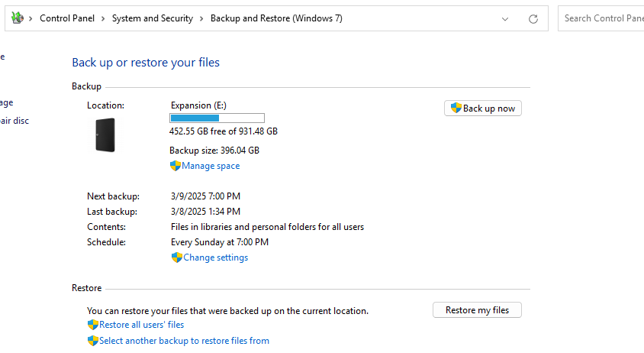
Task: Click the Control Panel icon in address bar
Action: click(x=18, y=18)
